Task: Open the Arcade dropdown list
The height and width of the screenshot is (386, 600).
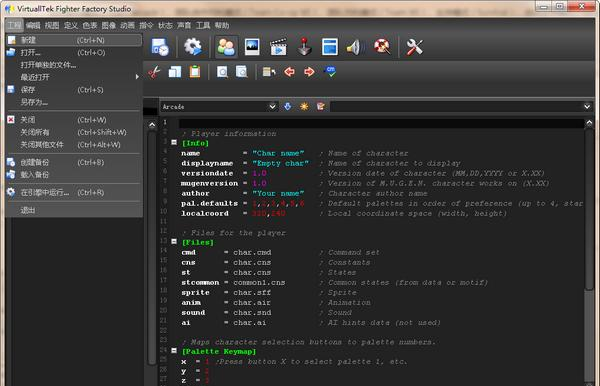Action: (218, 106)
